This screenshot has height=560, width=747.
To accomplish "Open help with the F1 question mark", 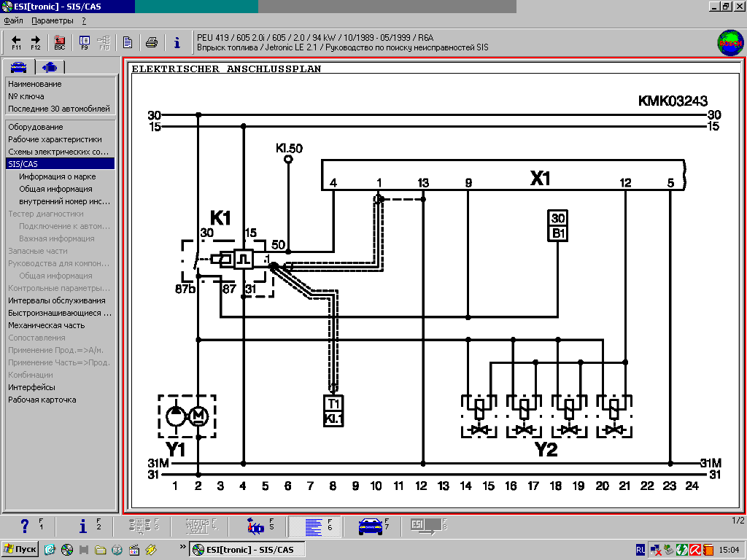I will 26,526.
